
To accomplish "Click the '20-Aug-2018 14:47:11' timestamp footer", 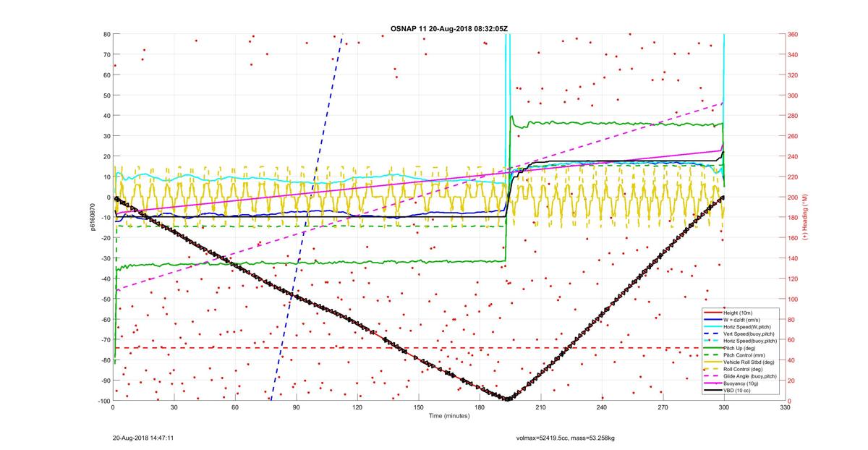I will (142, 438).
